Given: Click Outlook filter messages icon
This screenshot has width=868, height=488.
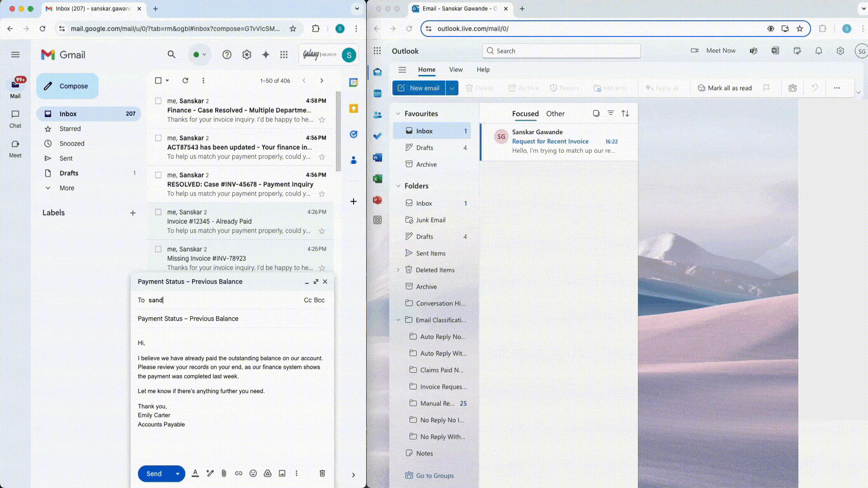Looking at the screenshot, I should click(x=610, y=113).
